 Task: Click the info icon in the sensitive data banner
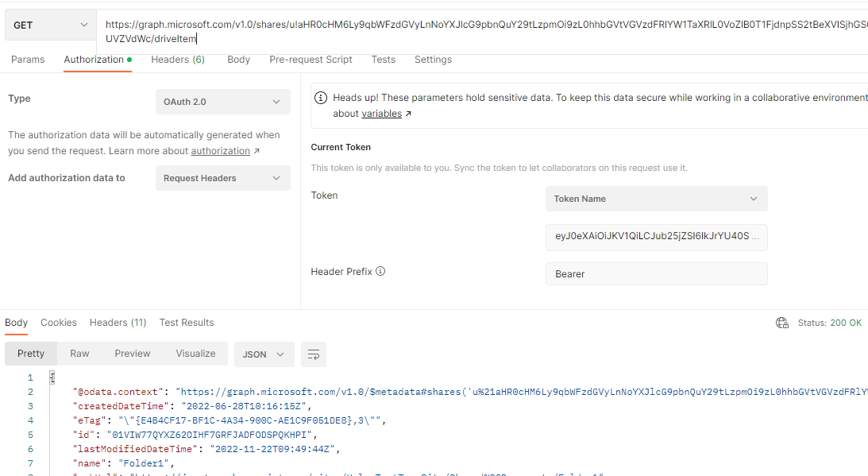coord(320,97)
